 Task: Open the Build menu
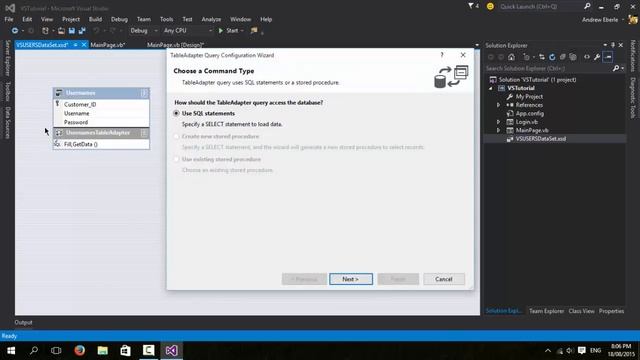pyautogui.click(x=95, y=19)
